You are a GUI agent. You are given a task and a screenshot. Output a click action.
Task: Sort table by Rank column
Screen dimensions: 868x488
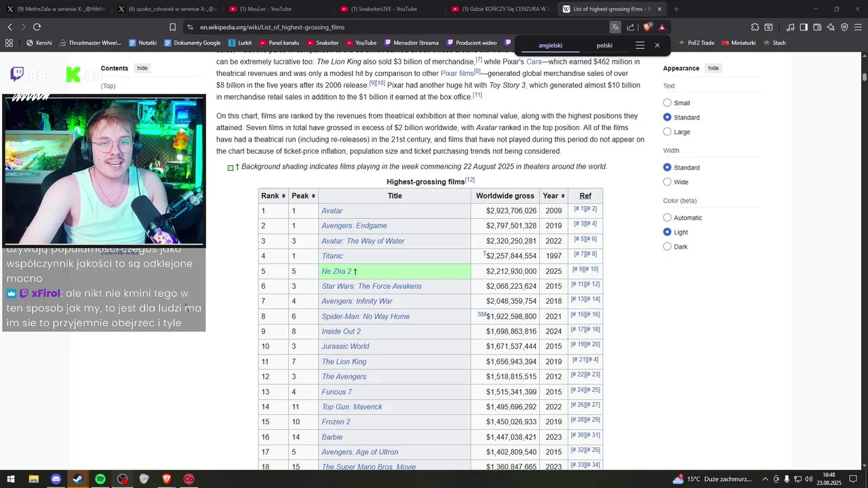coord(273,196)
